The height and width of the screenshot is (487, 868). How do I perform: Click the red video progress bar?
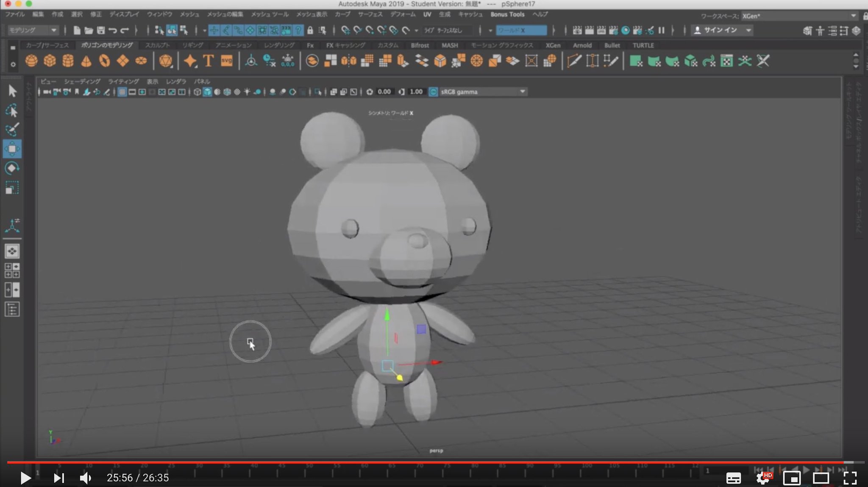(424, 462)
